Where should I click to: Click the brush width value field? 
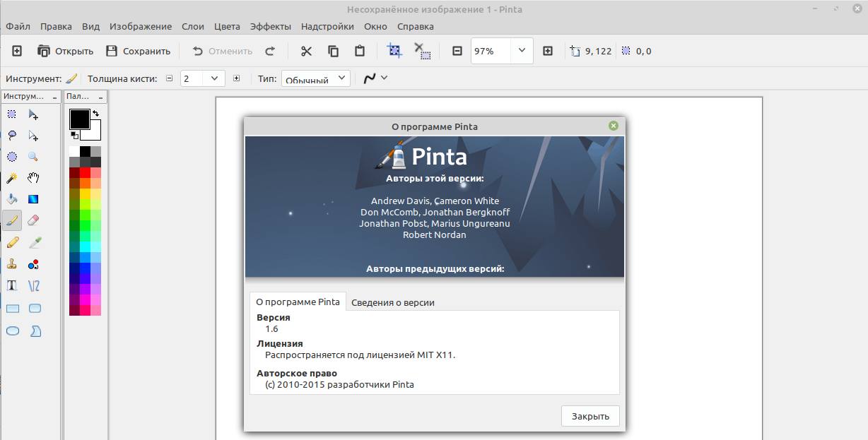coord(193,79)
